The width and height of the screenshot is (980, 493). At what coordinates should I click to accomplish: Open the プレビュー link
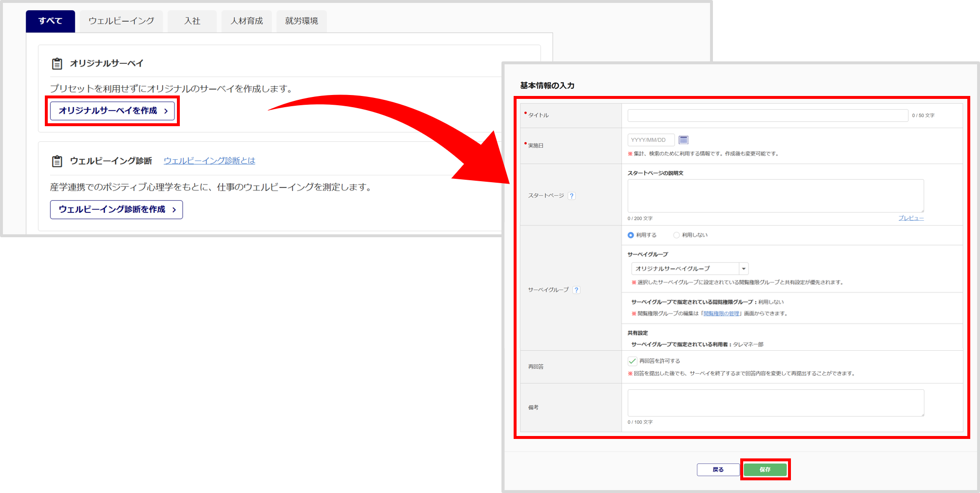tap(911, 218)
